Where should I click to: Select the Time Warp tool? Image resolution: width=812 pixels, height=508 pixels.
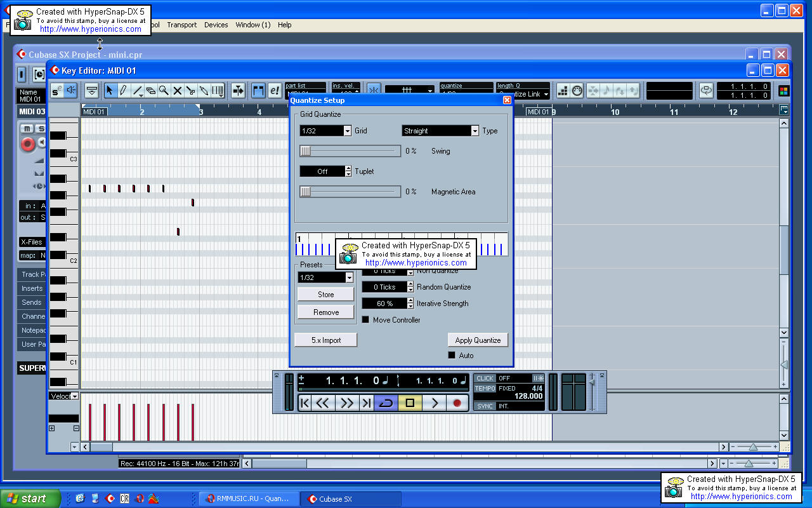point(218,91)
